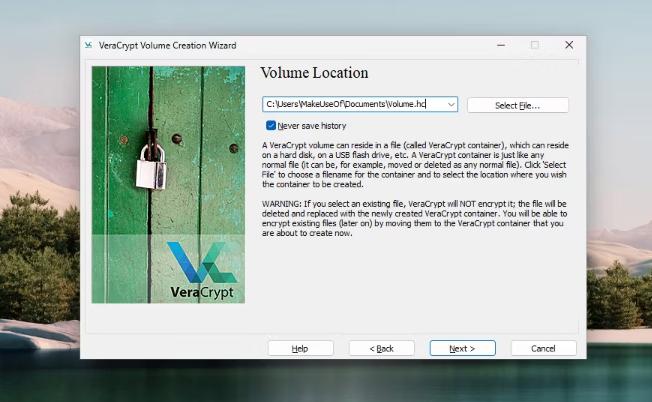
Task: Click the WARNING paragraph text
Action: tap(414, 219)
